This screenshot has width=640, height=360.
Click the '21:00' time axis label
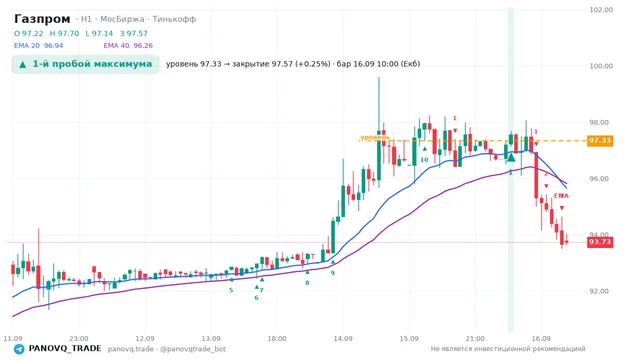point(475,338)
